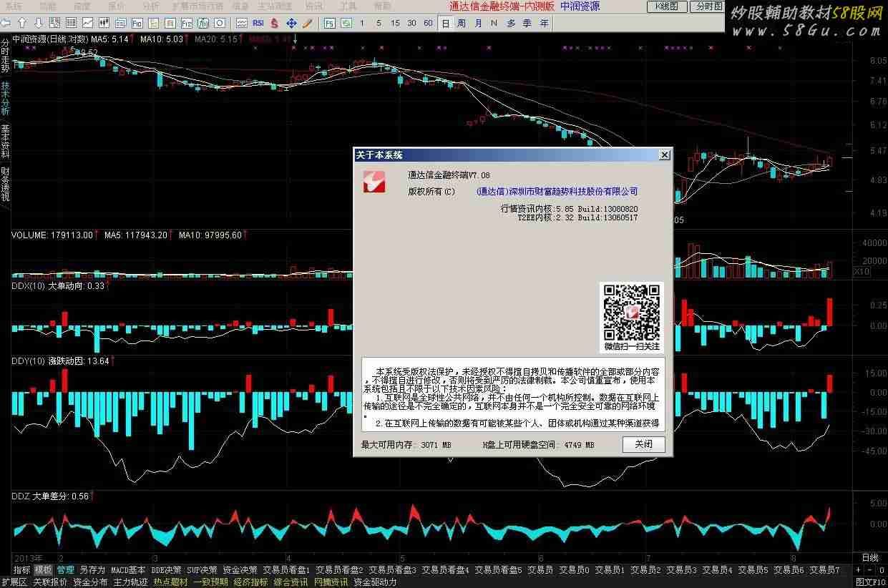The width and height of the screenshot is (888, 588).
Task: Open 技术分析 sidebar tab
Action: (5, 99)
